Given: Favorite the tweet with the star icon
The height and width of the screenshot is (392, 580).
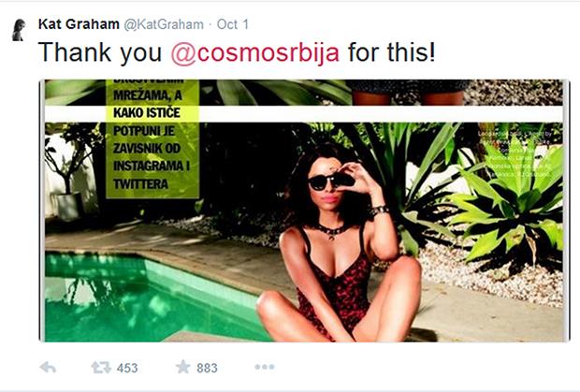Looking at the screenshot, I should point(182,367).
